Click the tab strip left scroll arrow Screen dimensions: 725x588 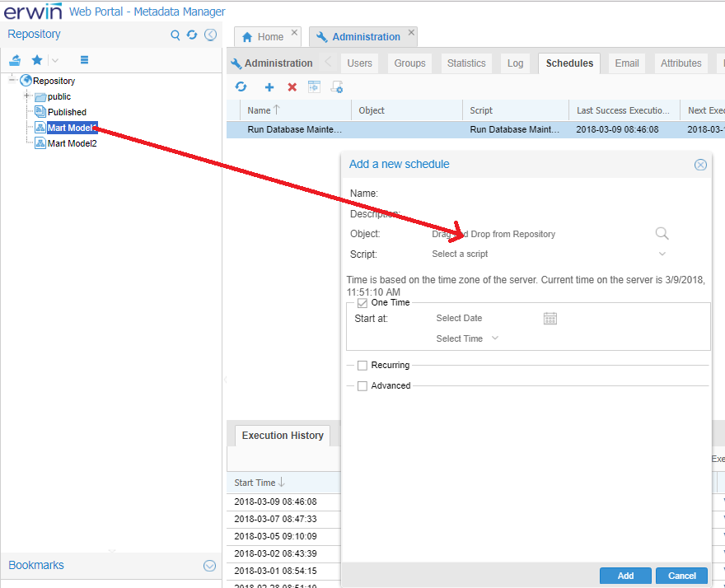328,62
